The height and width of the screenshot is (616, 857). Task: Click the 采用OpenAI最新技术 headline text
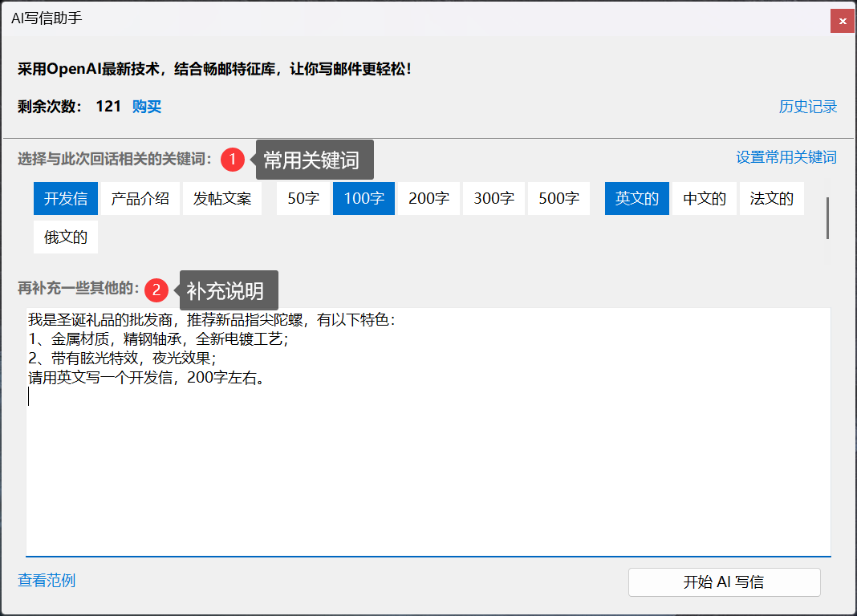(x=214, y=69)
